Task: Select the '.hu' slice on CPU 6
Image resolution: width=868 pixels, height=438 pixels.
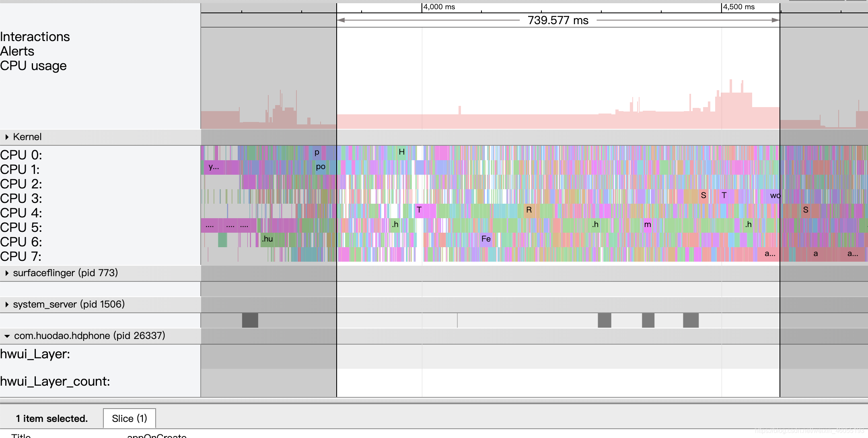Action: click(x=267, y=239)
